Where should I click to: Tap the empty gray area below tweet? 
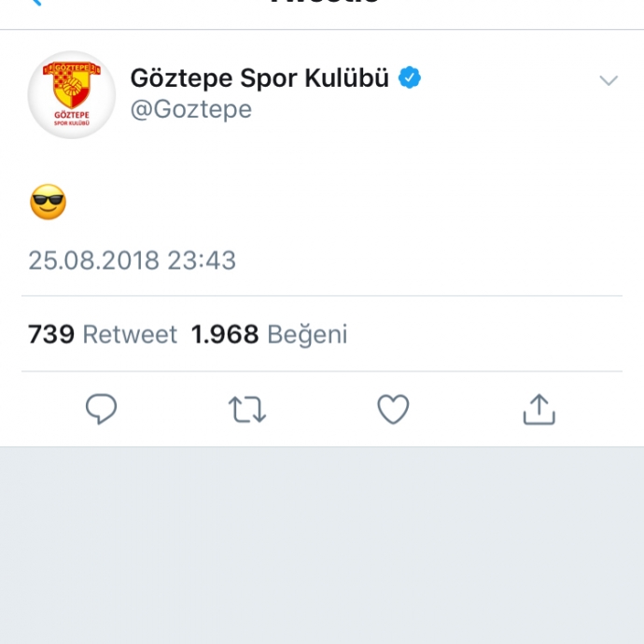tap(322, 545)
